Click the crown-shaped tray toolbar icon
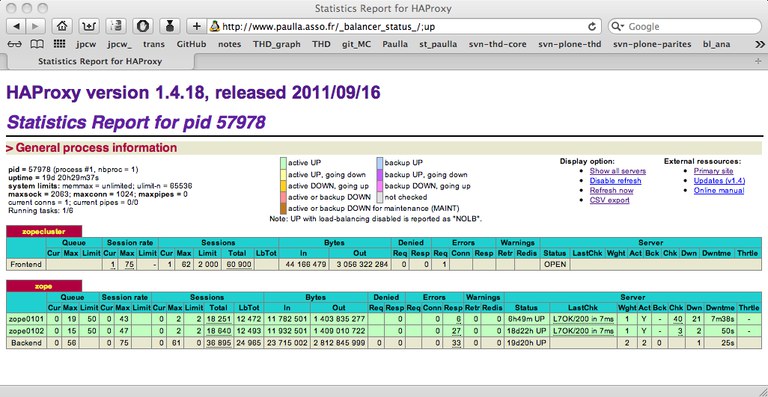The height and width of the screenshot is (397, 768). [89, 26]
